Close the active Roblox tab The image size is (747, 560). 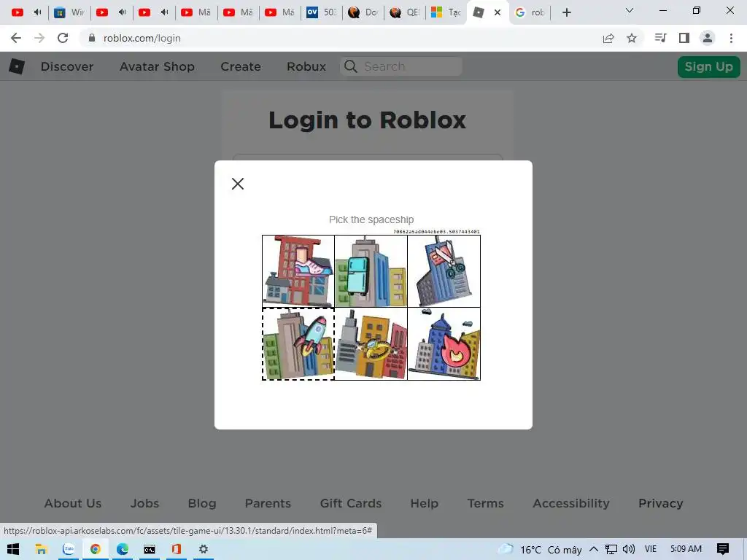[498, 12]
